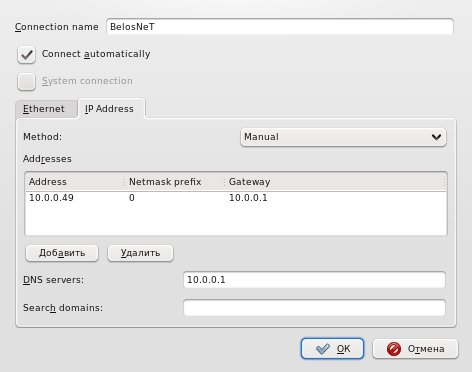Click the System connection checkbox
This screenshot has height=372, width=472.
tap(26, 82)
